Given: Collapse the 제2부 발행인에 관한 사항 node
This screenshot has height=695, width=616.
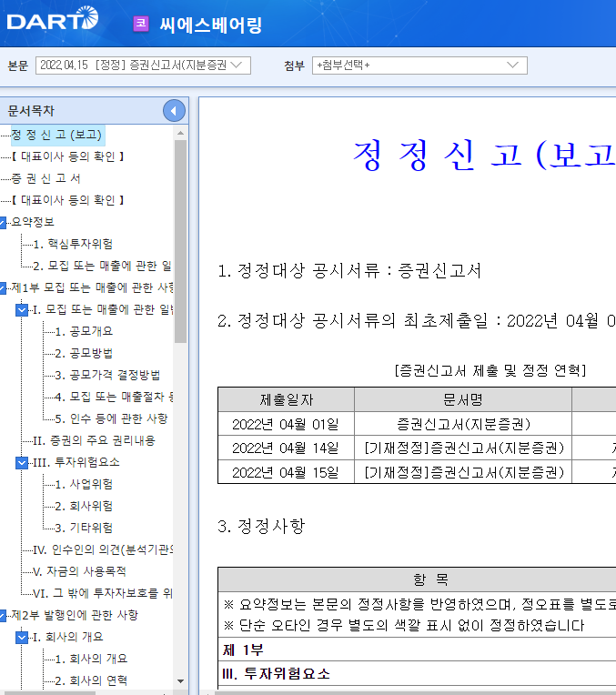Looking at the screenshot, I should 3,616.
